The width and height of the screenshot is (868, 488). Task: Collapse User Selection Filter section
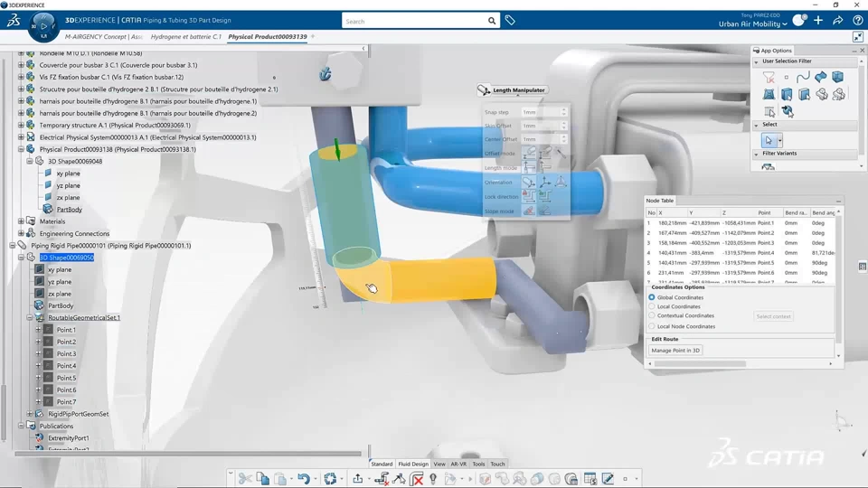coord(756,61)
